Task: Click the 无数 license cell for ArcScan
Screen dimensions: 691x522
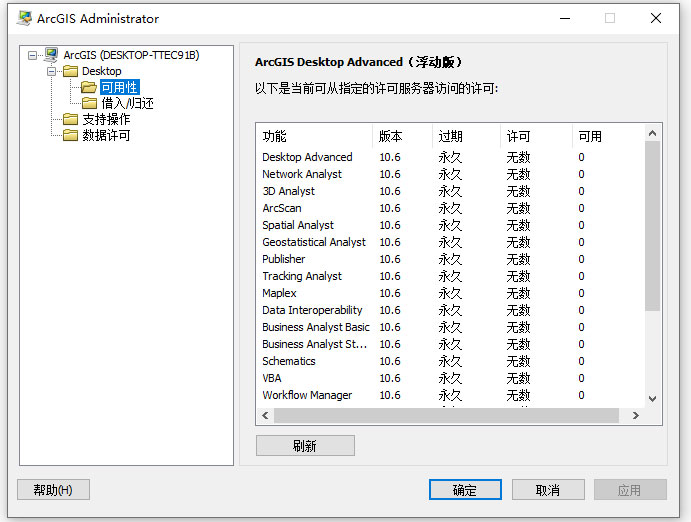Action: [x=518, y=208]
